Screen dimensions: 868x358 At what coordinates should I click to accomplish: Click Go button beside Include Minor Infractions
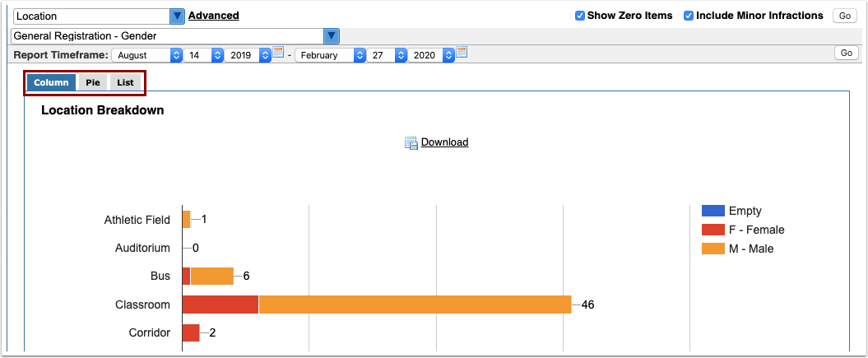844,16
